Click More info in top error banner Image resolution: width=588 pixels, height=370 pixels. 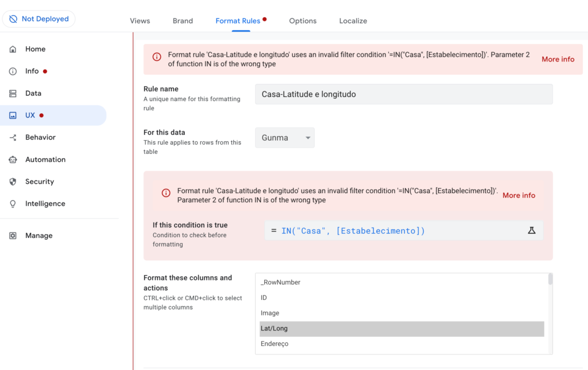coord(558,59)
